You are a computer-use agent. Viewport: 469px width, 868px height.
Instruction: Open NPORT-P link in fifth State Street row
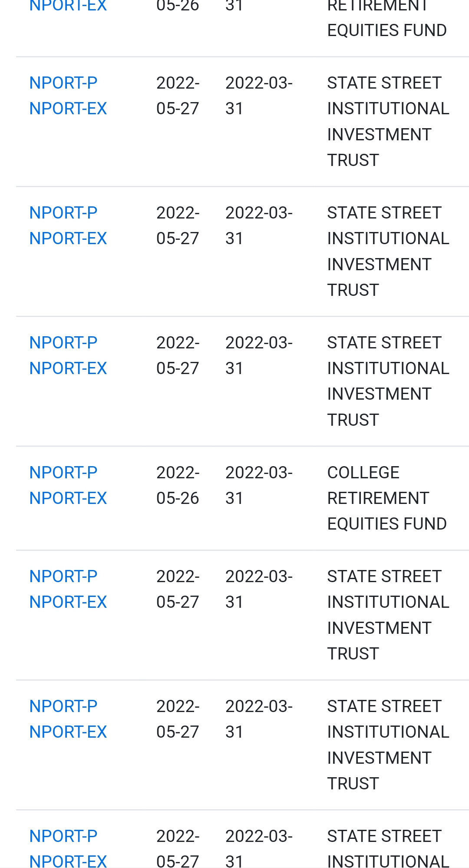click(63, 706)
